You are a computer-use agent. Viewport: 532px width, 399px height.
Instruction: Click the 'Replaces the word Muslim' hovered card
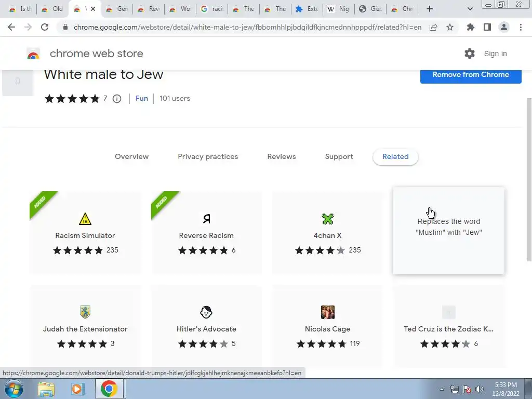click(x=448, y=231)
